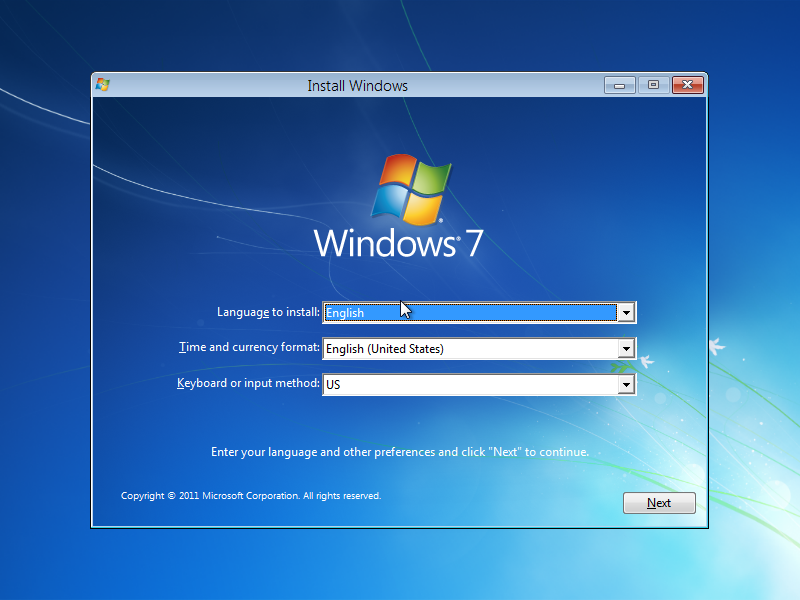This screenshot has width=800, height=600.
Task: Click the Install Windows title bar
Action: pos(357,85)
